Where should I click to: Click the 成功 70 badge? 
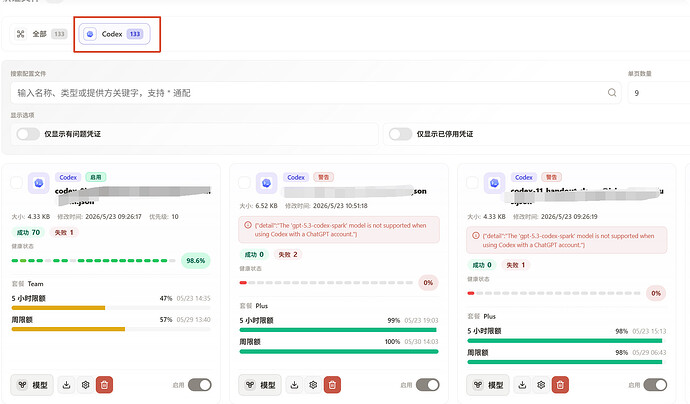click(29, 232)
